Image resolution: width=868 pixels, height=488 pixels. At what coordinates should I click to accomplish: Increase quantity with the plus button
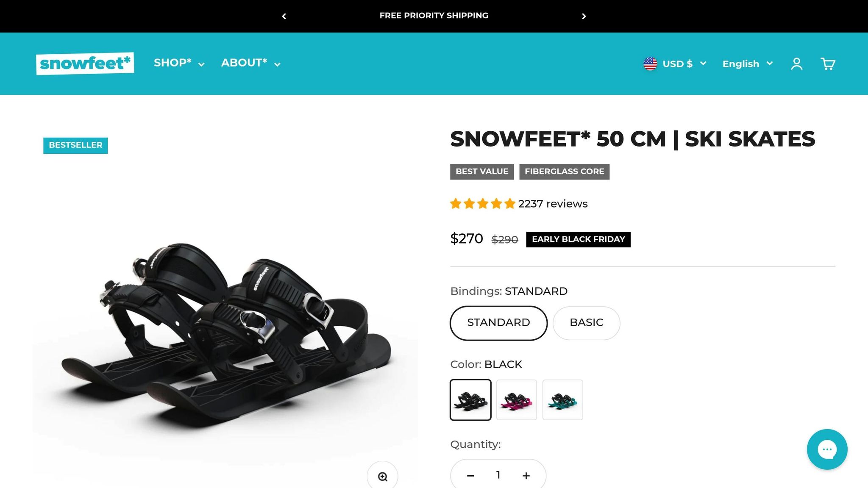point(526,476)
